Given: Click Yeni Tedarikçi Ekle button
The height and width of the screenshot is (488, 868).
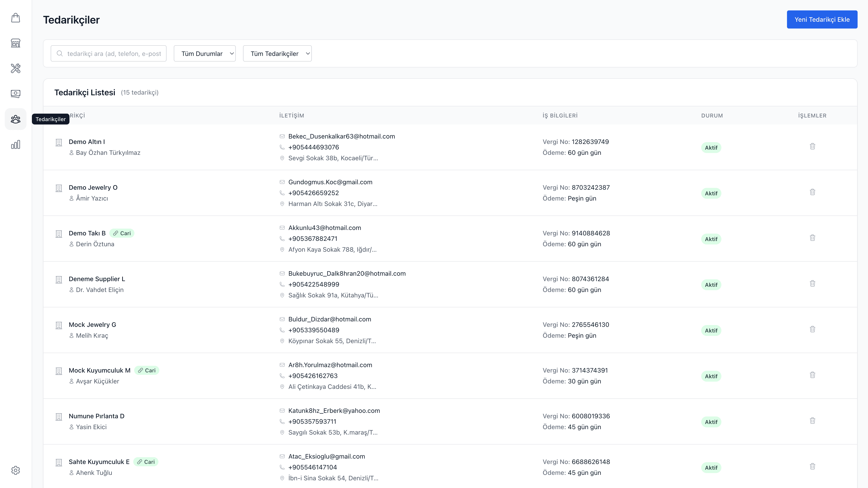Looking at the screenshot, I should coord(822,19).
